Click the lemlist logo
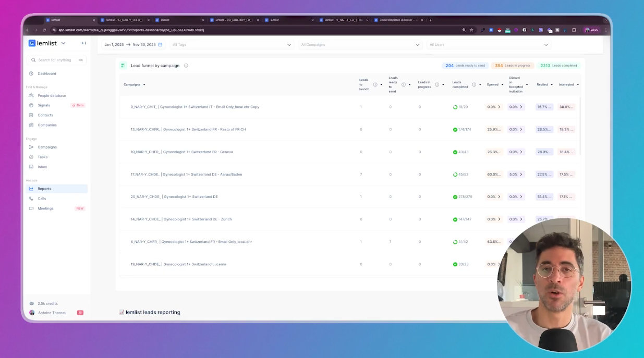Image resolution: width=644 pixels, height=358 pixels. click(x=43, y=43)
